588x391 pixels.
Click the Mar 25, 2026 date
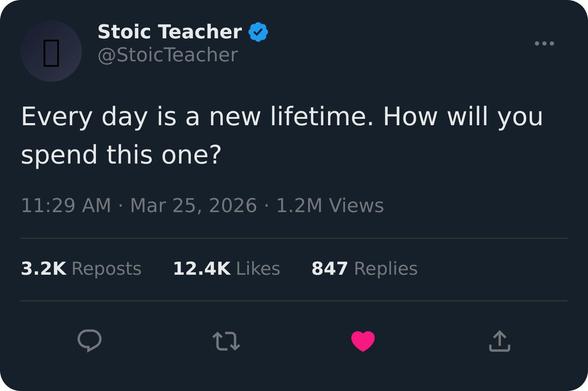pos(194,205)
